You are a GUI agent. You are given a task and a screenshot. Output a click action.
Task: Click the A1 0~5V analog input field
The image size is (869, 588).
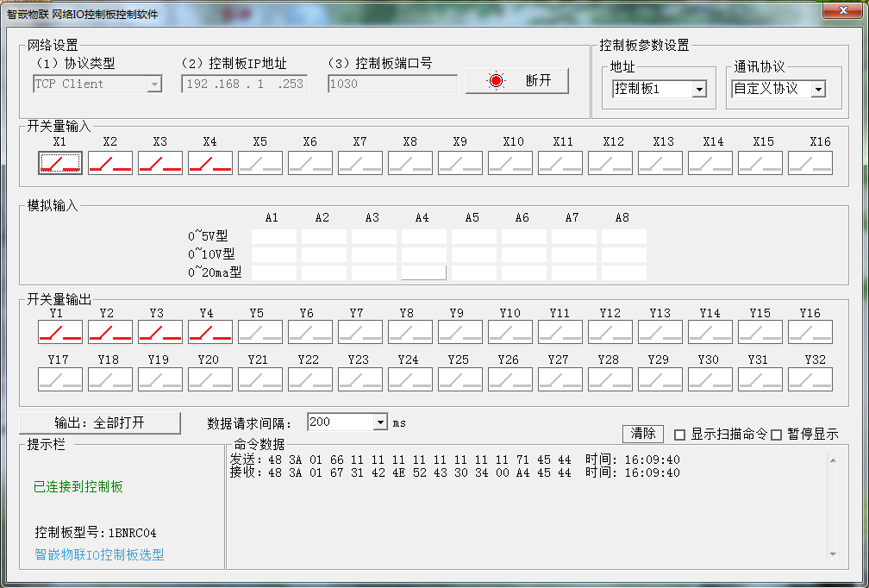pos(274,236)
